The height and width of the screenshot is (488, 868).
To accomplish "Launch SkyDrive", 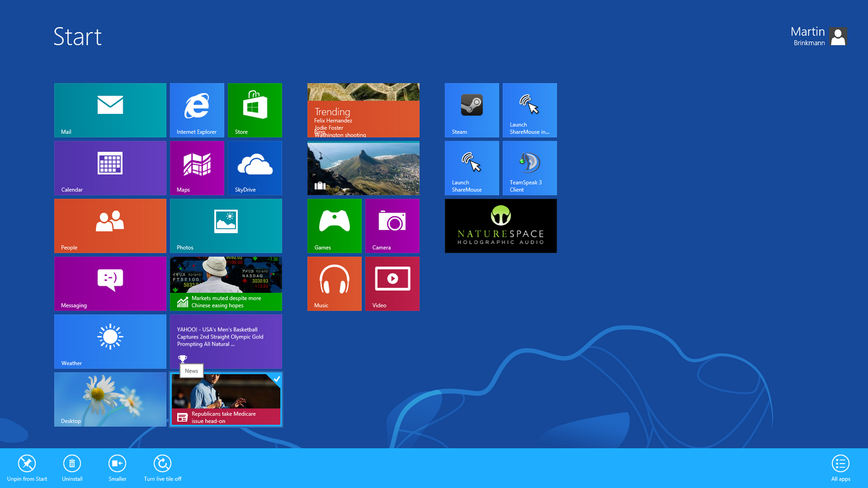I will [255, 168].
